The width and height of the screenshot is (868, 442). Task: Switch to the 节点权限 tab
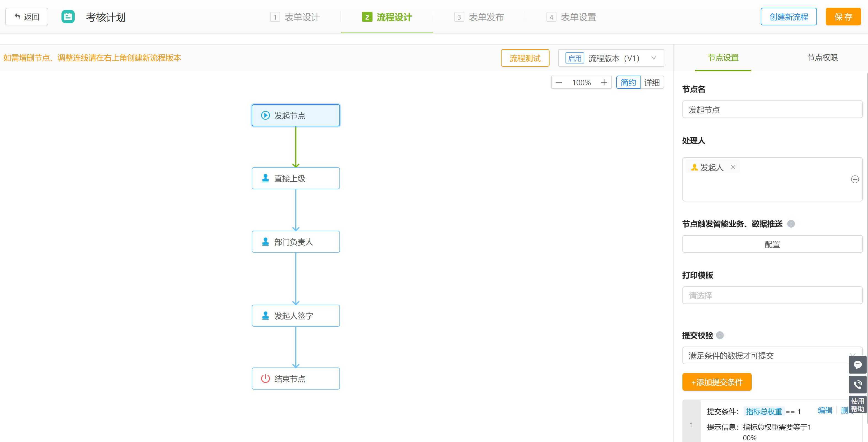822,58
